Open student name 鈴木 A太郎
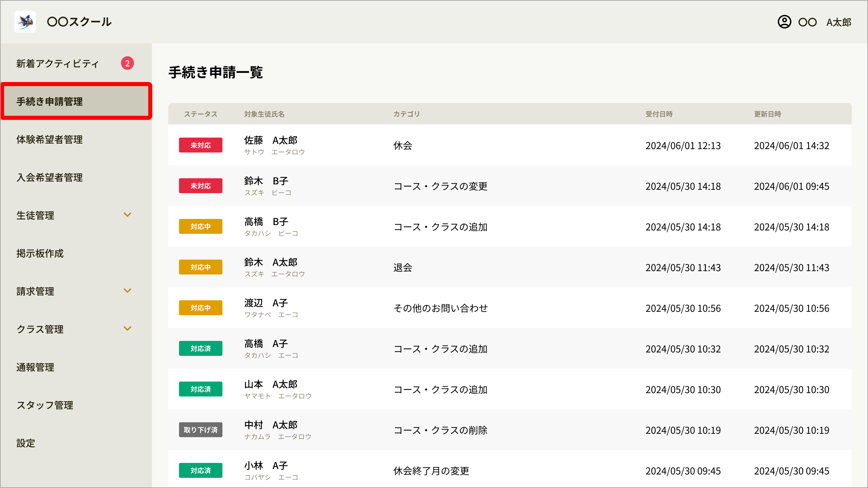 point(271,262)
